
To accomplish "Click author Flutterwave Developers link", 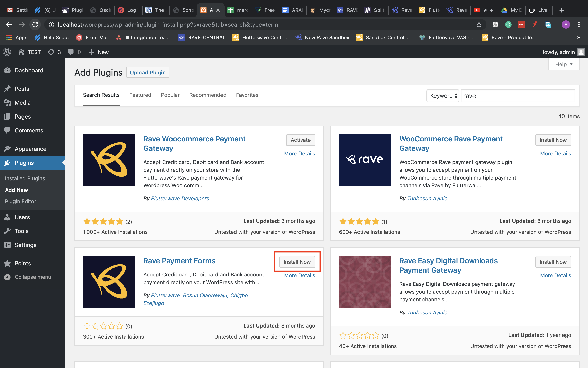I will click(180, 198).
